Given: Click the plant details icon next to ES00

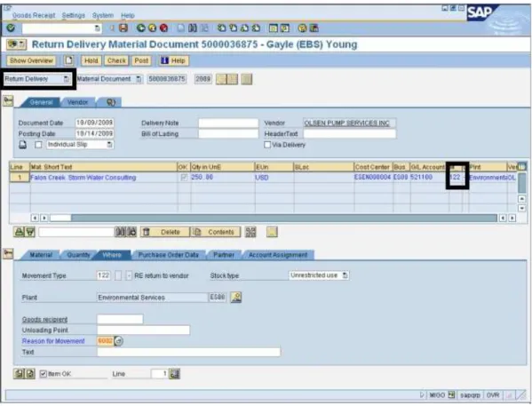Looking at the screenshot, I should [236, 297].
